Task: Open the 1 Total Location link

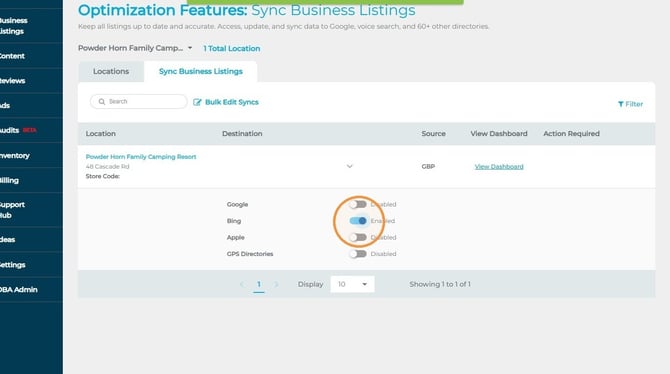Action: tap(232, 49)
